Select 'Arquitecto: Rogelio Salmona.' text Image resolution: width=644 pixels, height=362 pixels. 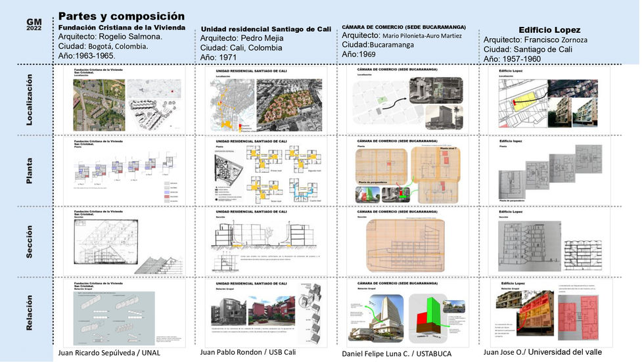pyautogui.click(x=110, y=37)
